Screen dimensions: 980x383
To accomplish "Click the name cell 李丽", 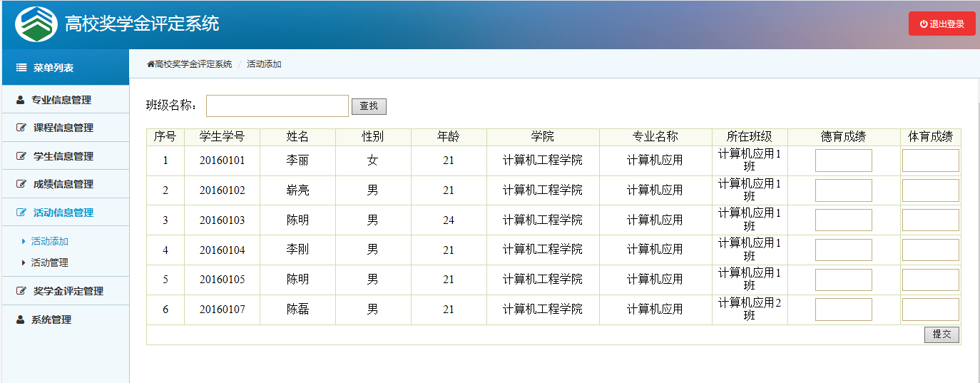I will point(297,160).
